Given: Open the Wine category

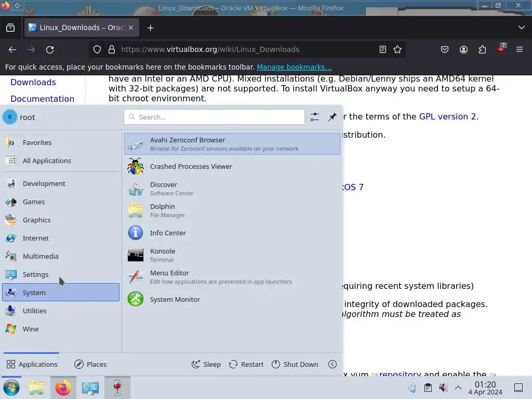Looking at the screenshot, I should [61, 329].
